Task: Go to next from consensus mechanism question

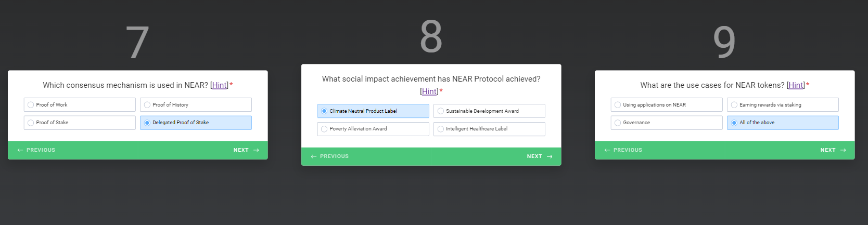Action: [x=246, y=150]
